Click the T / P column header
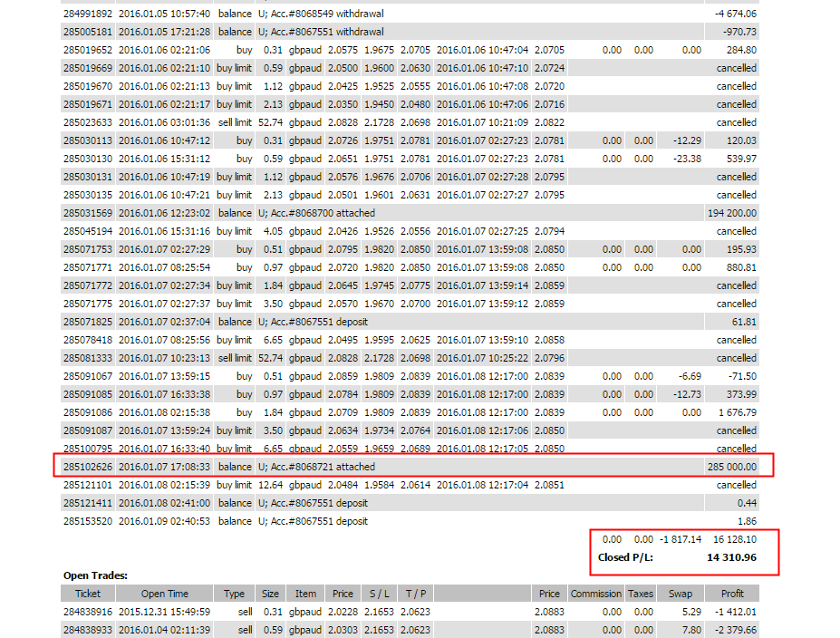 pyautogui.click(x=416, y=594)
